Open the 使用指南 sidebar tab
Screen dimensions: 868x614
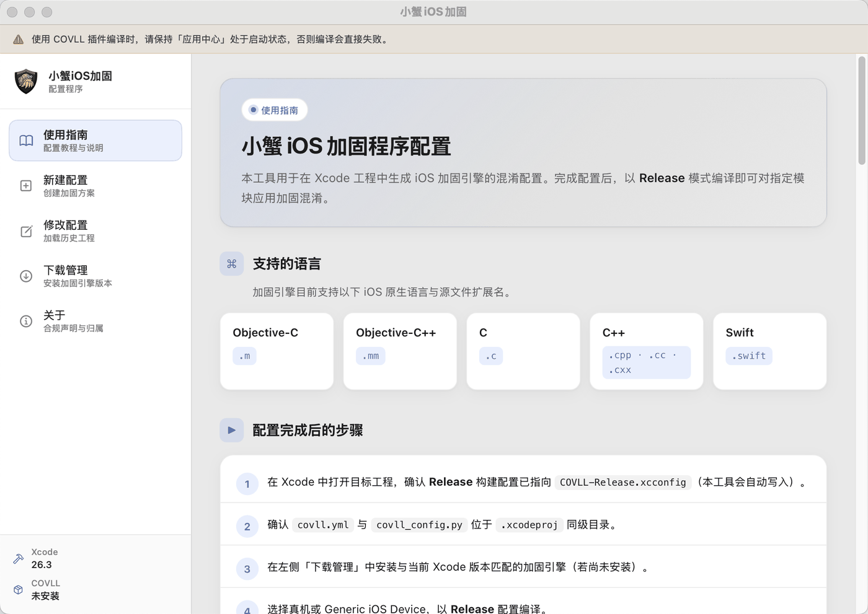click(x=95, y=141)
